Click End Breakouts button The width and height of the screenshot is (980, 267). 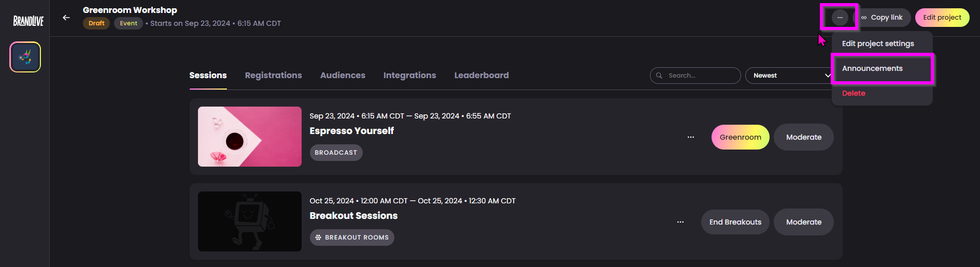[735, 222]
